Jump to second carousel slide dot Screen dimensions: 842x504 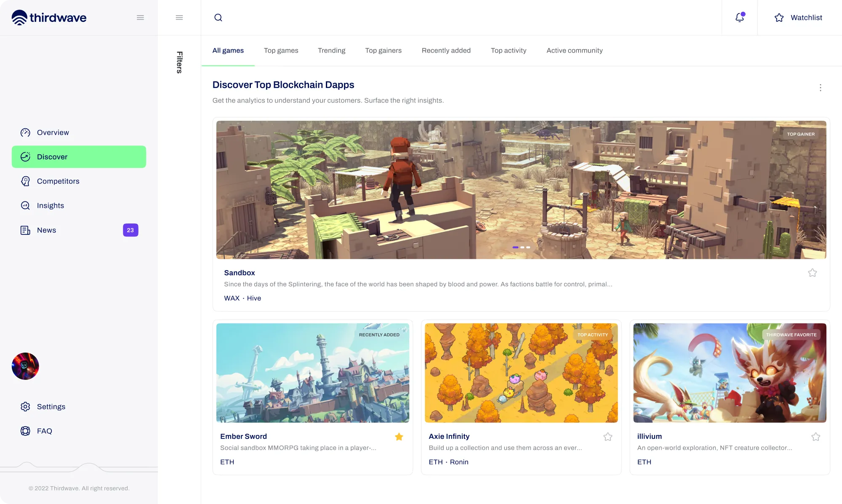(522, 247)
